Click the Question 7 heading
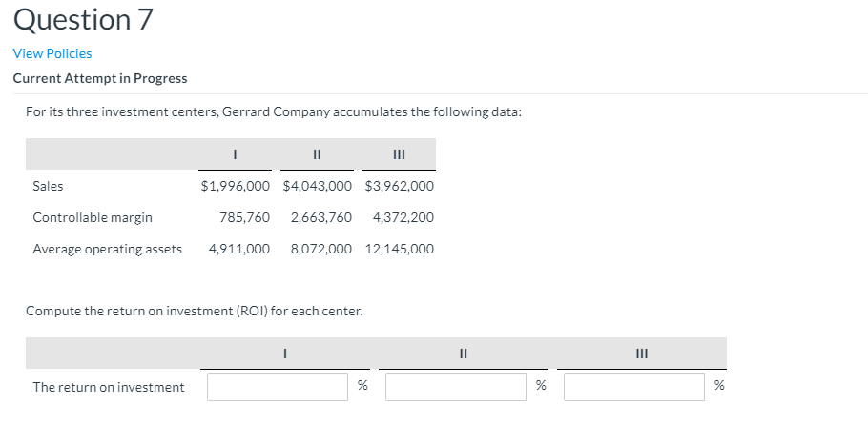868x425 pixels. tap(82, 19)
